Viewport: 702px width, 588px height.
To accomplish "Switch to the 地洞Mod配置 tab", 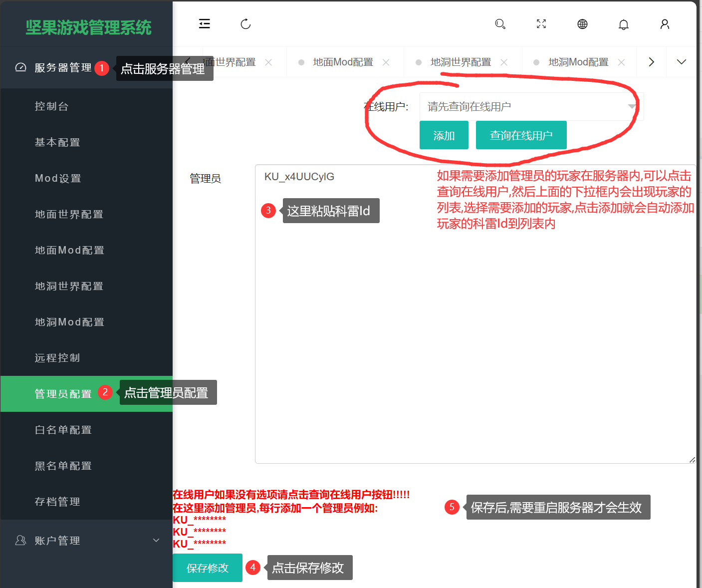I will (578, 62).
